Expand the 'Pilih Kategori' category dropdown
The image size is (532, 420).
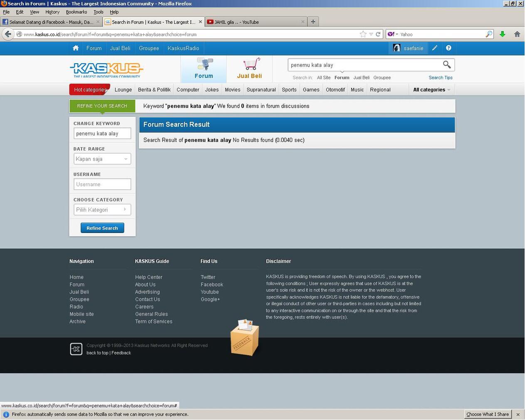pyautogui.click(x=102, y=210)
